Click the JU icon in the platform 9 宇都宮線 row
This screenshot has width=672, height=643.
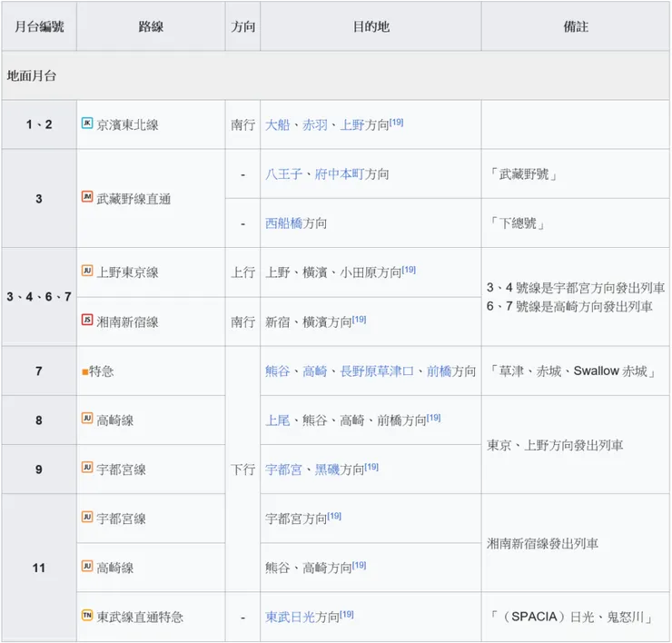tap(87, 468)
